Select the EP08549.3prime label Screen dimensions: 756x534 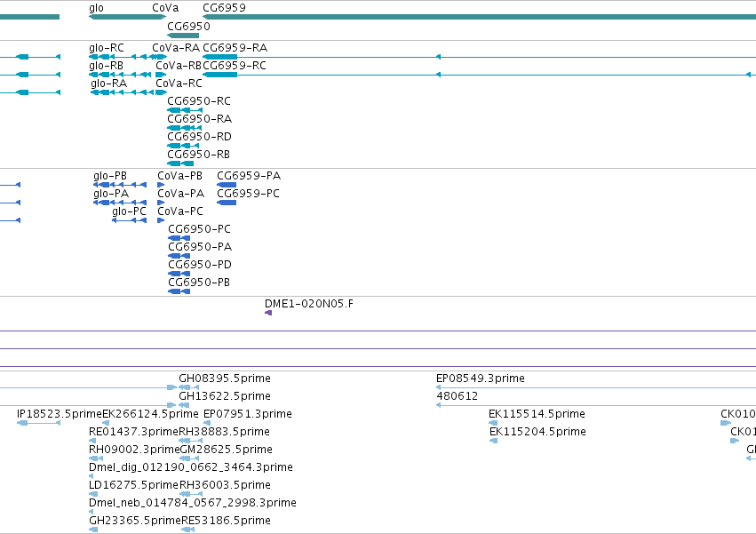pos(481,379)
